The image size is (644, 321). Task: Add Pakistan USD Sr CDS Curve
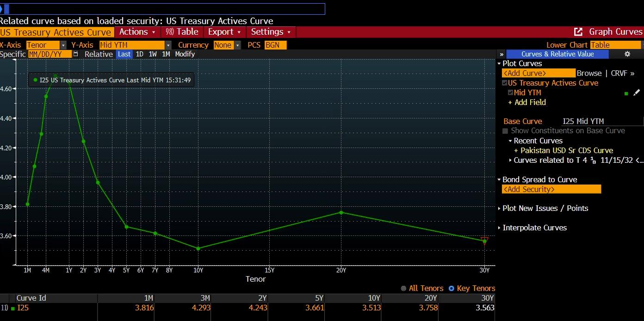tap(563, 150)
